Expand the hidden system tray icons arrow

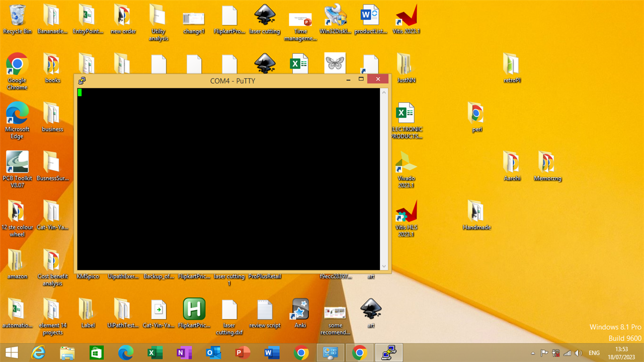(x=533, y=353)
